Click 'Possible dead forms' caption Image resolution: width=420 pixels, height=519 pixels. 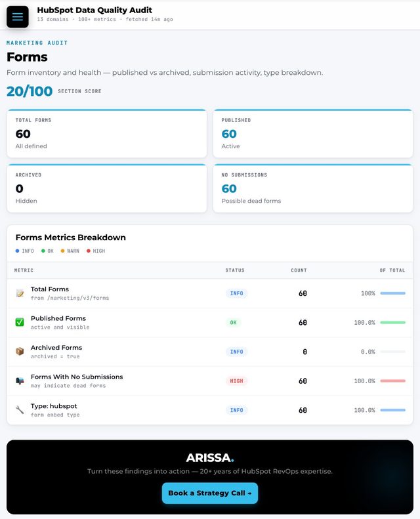251,201
